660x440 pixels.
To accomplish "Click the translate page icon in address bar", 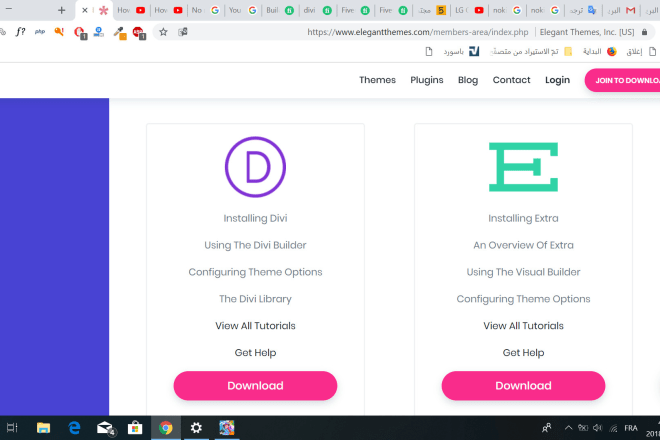I will [183, 32].
